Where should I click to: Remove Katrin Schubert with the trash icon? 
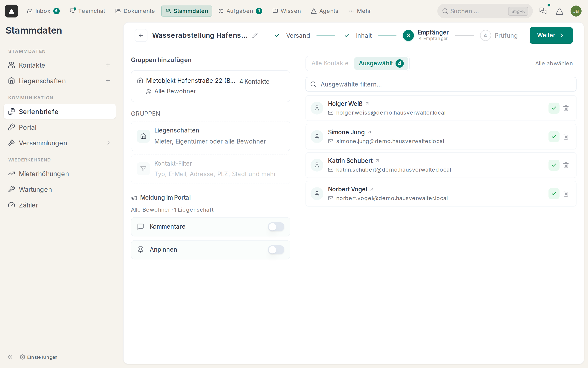tap(566, 165)
